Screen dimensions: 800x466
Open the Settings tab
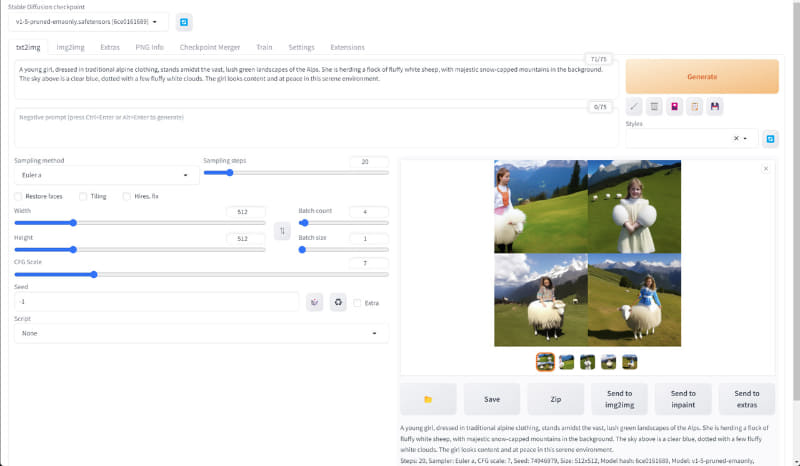click(x=301, y=47)
